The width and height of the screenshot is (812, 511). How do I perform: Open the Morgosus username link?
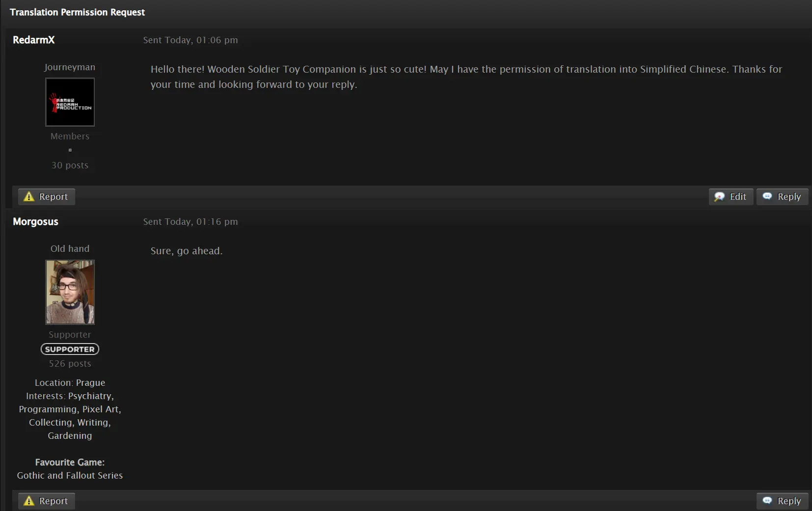pos(35,221)
